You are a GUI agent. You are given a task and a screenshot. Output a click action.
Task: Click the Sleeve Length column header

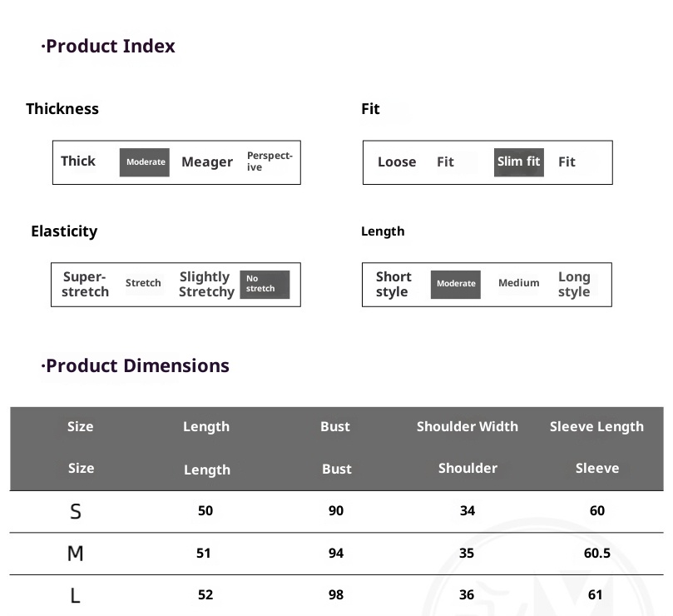596,426
